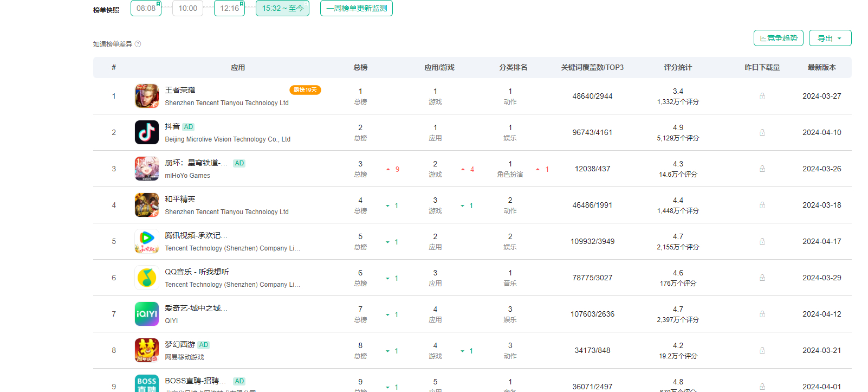Image resolution: width=868 pixels, height=392 pixels.
Task: Click the AD tag next to 崩坏：星穹铁道
Action: tap(239, 163)
